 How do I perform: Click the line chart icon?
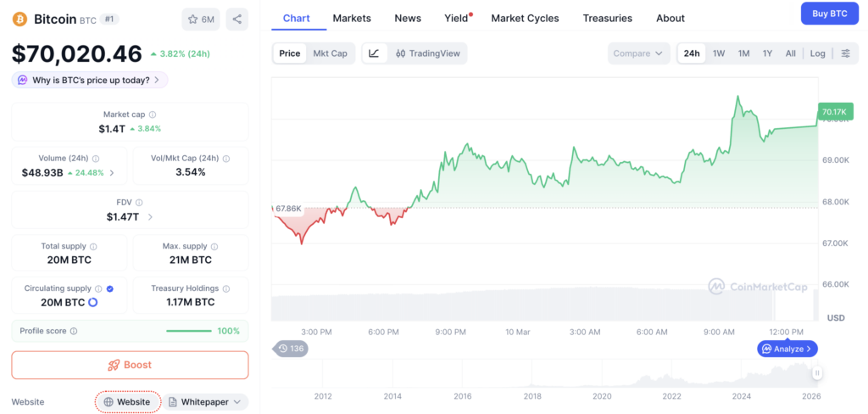pyautogui.click(x=374, y=53)
